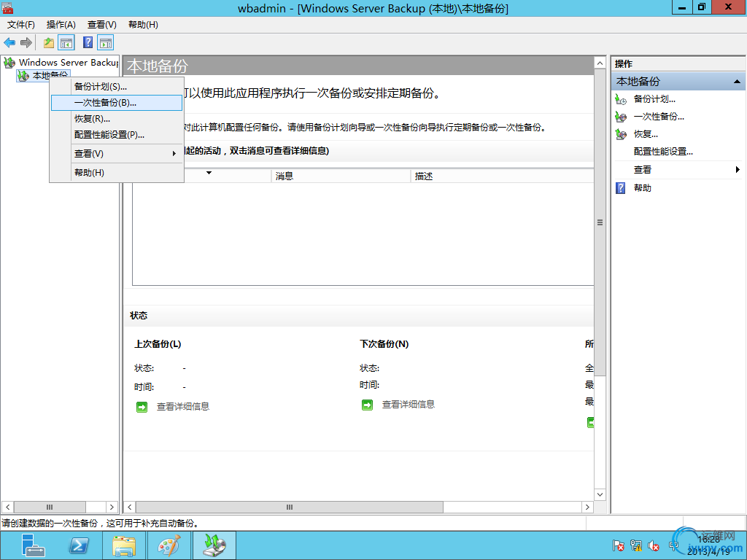Open File Explorer from taskbar
Screen dimensions: 747x560
[x=124, y=545]
